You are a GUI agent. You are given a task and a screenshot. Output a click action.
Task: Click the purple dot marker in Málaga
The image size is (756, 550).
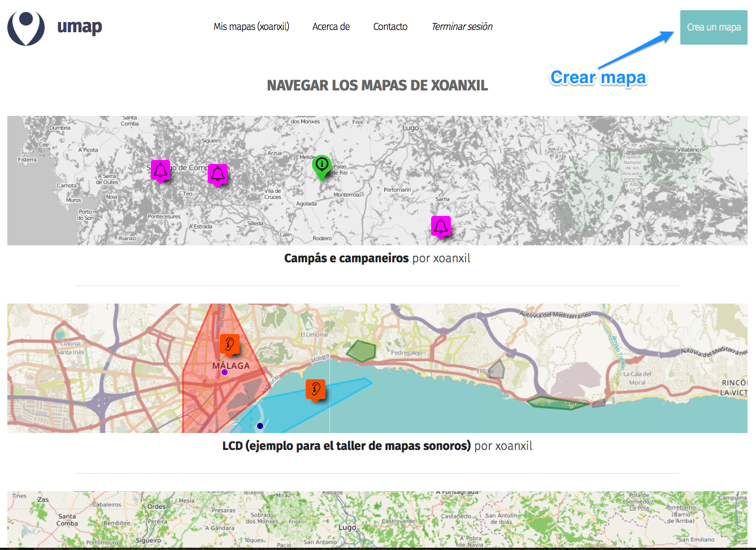coord(224,371)
